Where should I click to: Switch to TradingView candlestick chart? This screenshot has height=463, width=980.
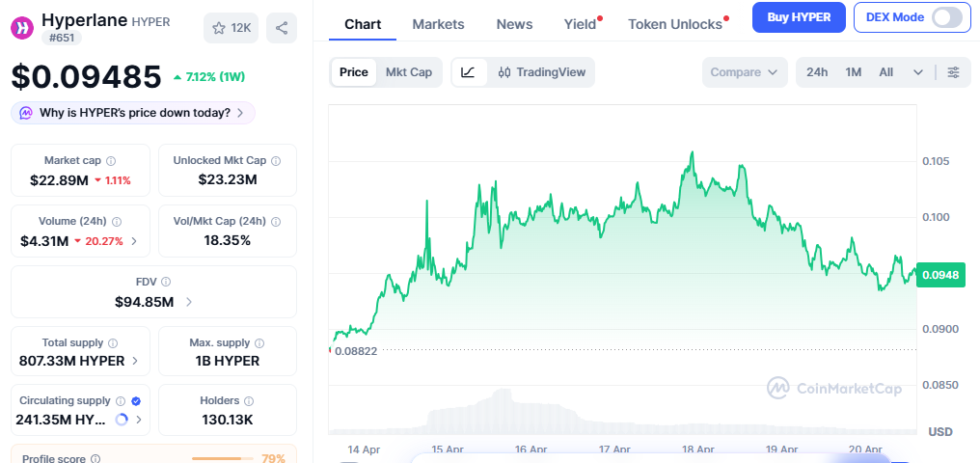tap(541, 72)
